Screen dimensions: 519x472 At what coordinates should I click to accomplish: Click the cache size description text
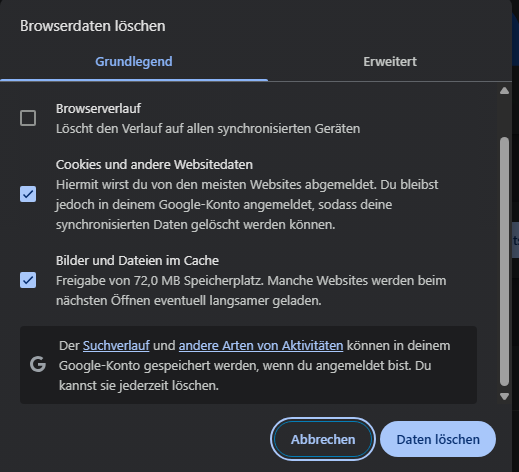pos(251,291)
